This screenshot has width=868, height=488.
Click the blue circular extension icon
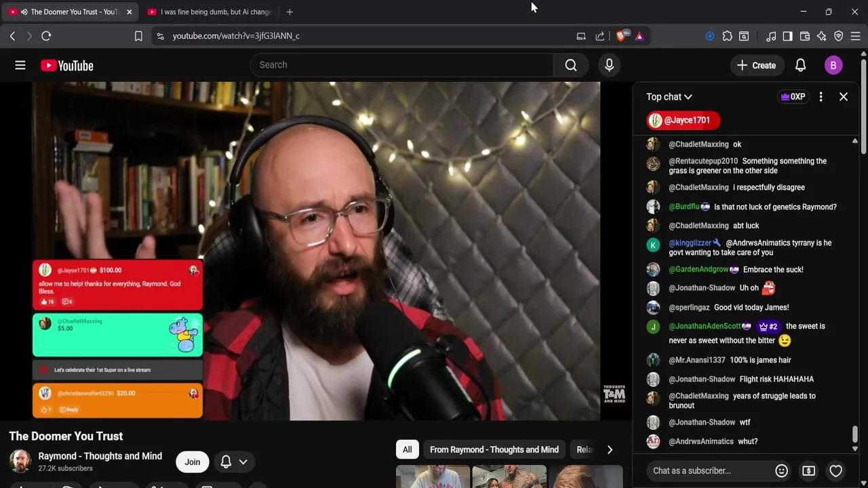pyautogui.click(x=710, y=36)
